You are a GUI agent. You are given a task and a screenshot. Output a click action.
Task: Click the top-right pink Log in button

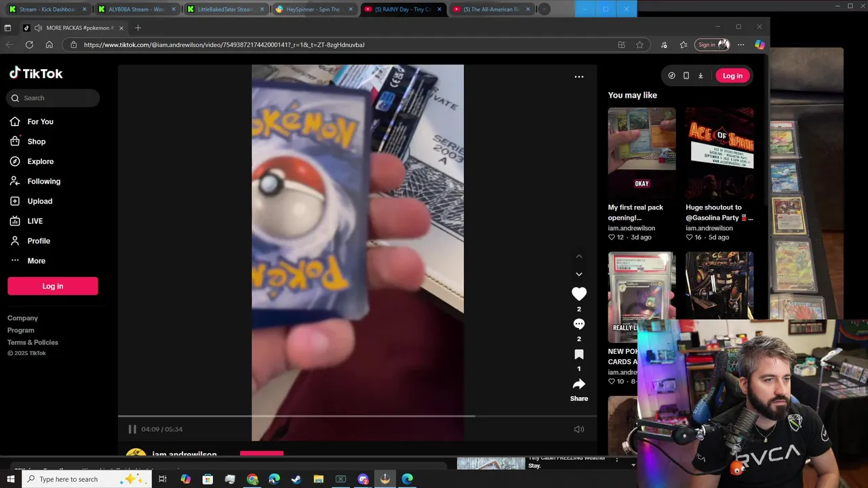click(x=732, y=76)
